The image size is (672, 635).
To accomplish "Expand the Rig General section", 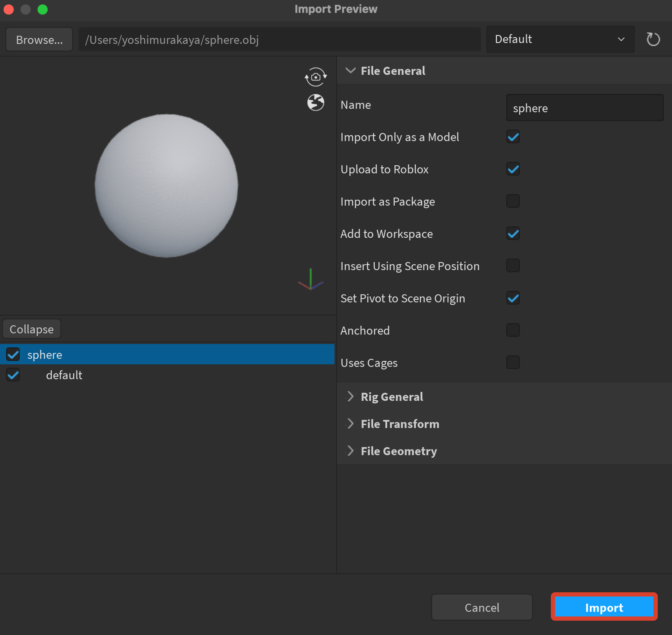I will [x=350, y=396].
